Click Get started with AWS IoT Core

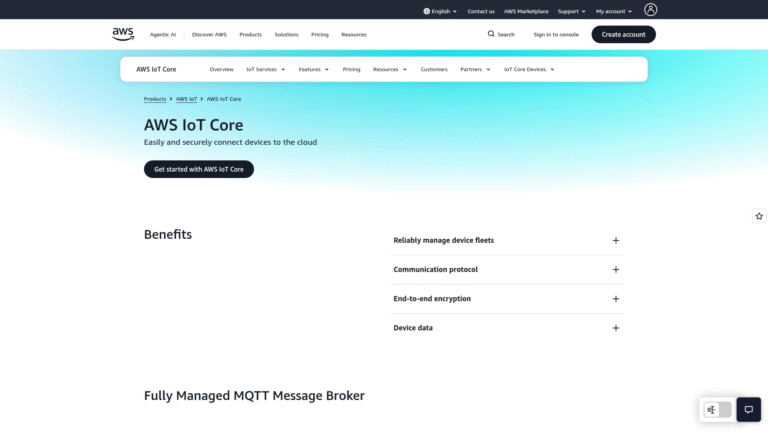[x=199, y=169]
